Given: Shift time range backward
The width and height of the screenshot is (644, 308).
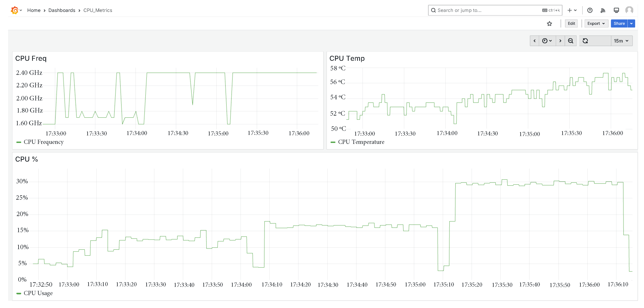Looking at the screenshot, I should (535, 41).
